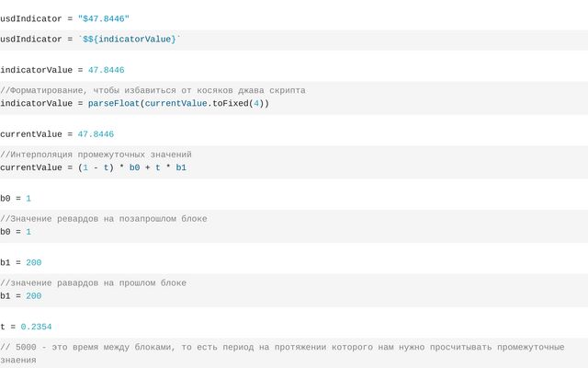The image size is (588, 368).
Task: Select the currentValue output 47.8446
Action: (x=96, y=134)
